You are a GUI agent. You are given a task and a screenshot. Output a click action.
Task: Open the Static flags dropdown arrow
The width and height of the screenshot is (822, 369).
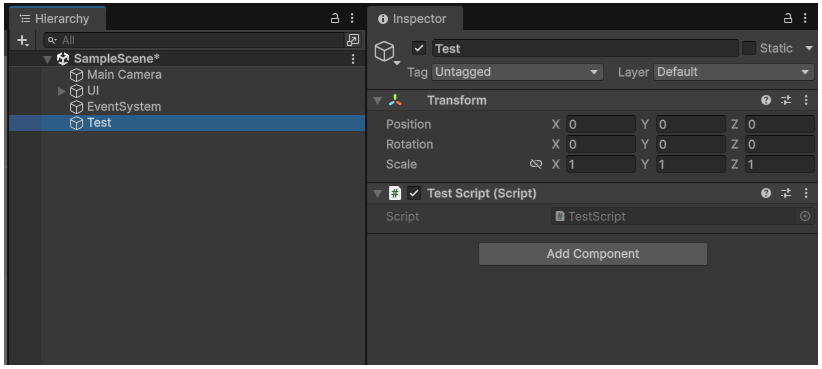click(x=809, y=48)
